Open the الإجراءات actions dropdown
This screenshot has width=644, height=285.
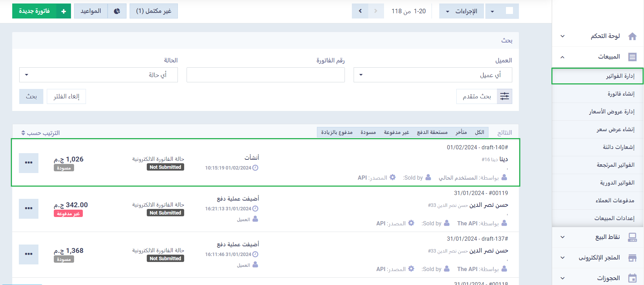click(x=461, y=11)
